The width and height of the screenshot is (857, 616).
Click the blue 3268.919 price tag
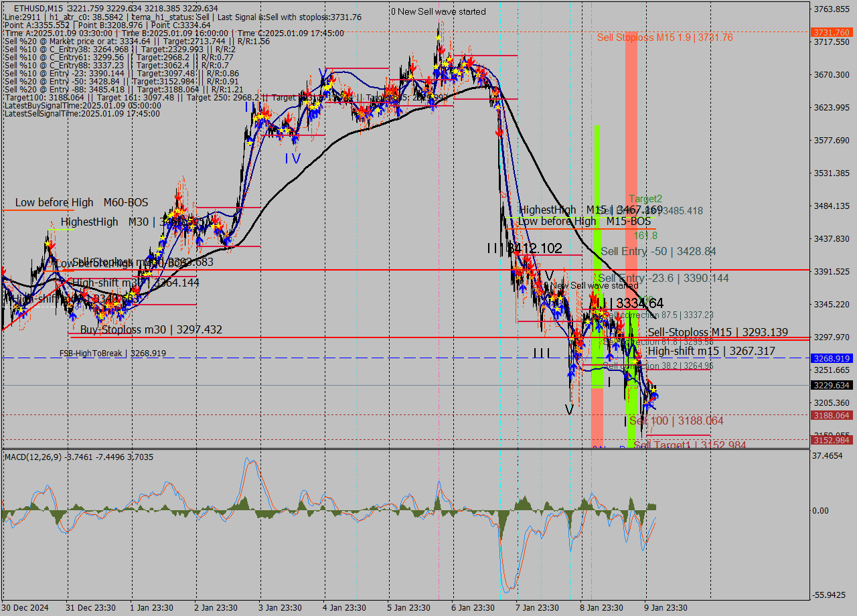point(831,358)
